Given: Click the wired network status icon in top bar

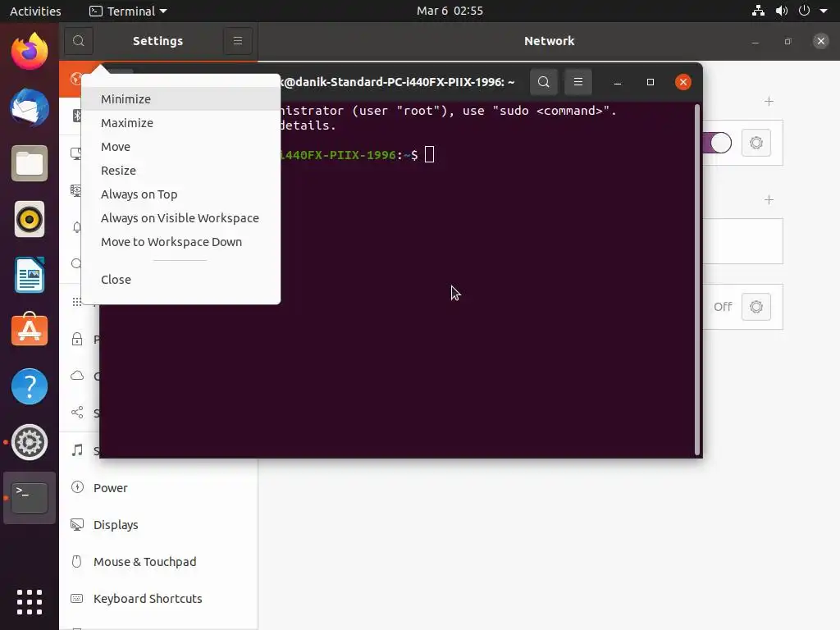Looking at the screenshot, I should [x=758, y=11].
